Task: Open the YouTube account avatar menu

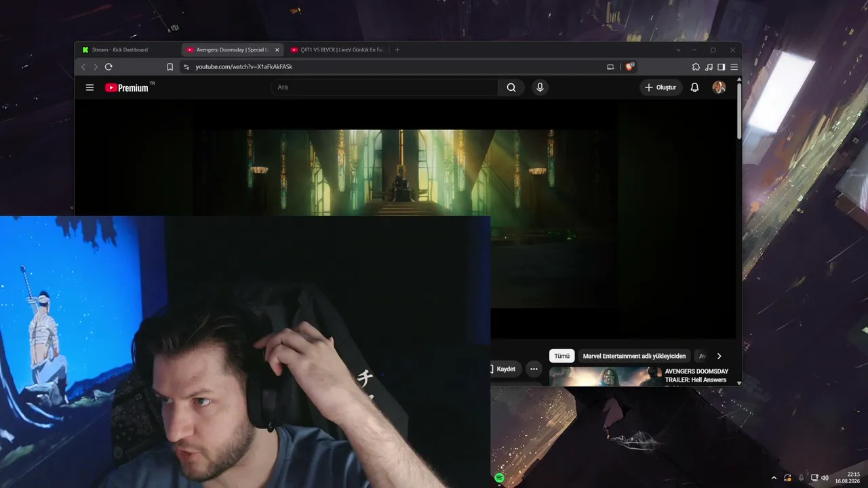Action: click(x=719, y=87)
